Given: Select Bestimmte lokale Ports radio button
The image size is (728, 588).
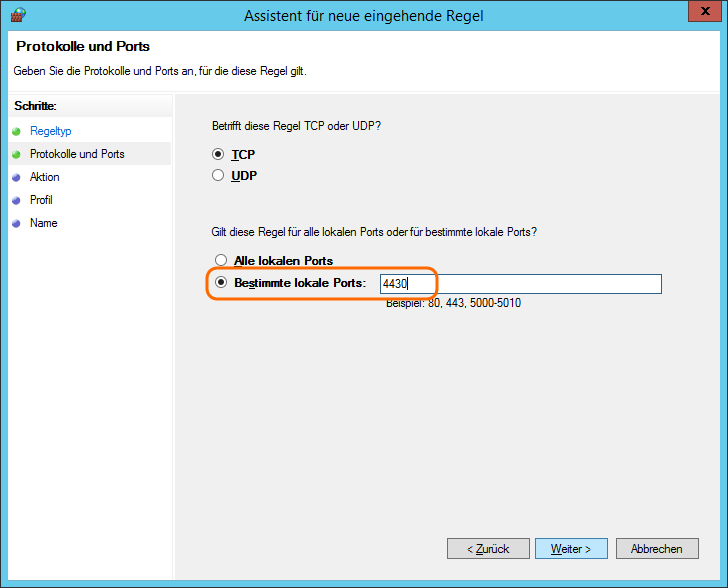Looking at the screenshot, I should pyautogui.click(x=221, y=283).
